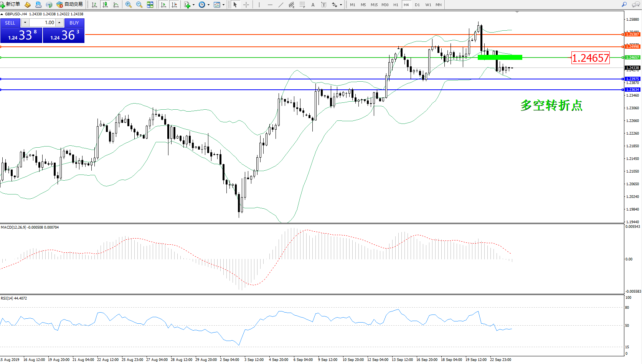This screenshot has height=364, width=642.
Task: Toggle AutoTrading (自动交易) on the toolbar
Action: click(x=69, y=5)
